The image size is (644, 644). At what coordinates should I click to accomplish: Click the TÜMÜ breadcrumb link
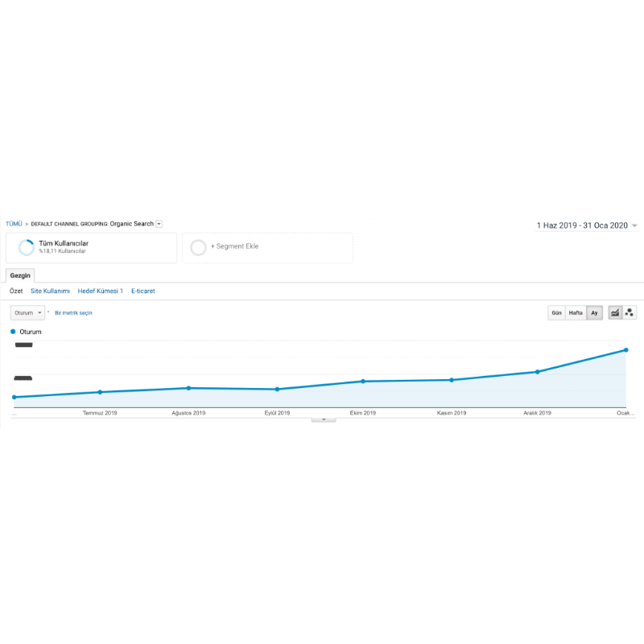[14, 224]
